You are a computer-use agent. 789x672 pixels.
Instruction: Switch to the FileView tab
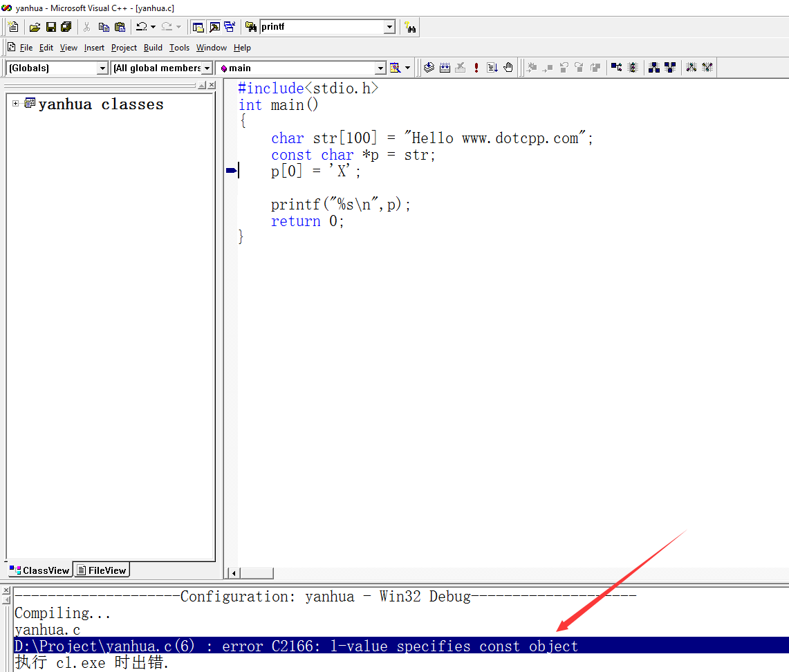[x=102, y=570]
